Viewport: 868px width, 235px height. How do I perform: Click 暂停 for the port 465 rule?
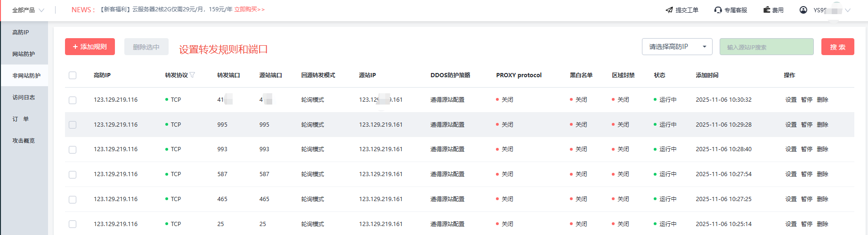tap(807, 199)
